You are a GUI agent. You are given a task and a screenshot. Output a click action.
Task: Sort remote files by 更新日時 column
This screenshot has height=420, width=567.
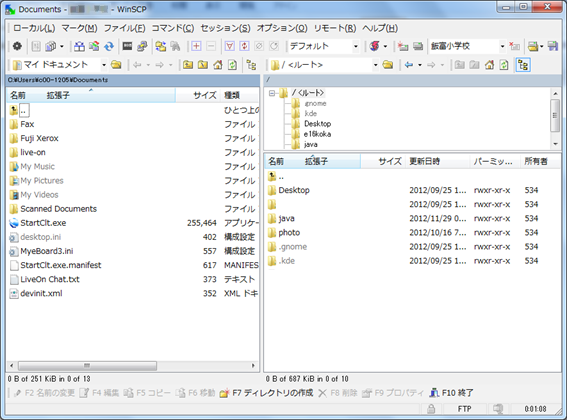[x=438, y=161]
